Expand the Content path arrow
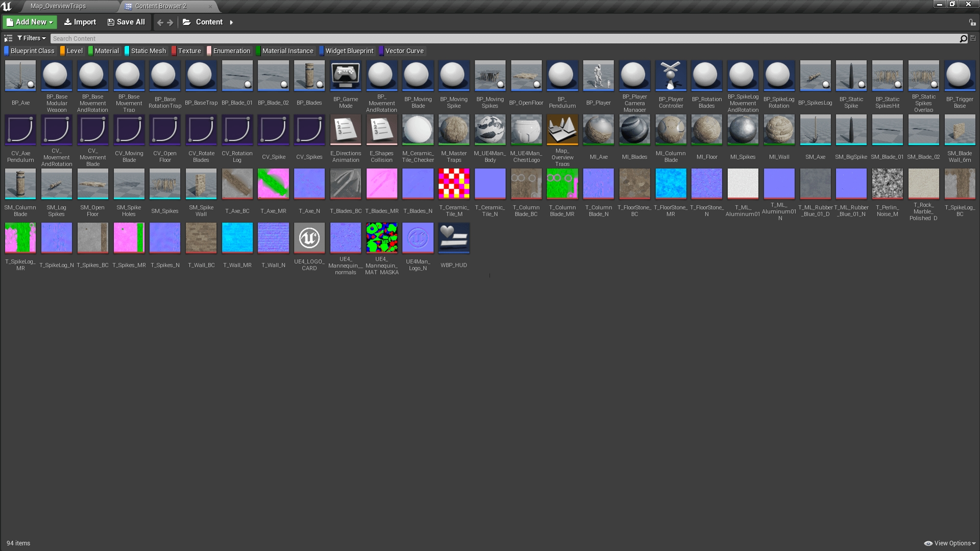Viewport: 980px width, 551px height. pyautogui.click(x=231, y=22)
